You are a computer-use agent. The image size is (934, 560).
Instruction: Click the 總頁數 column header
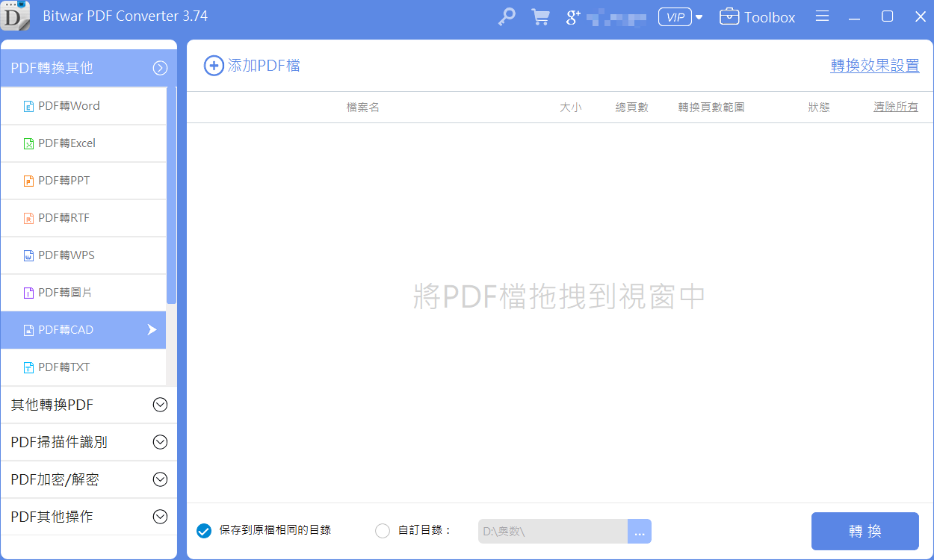[x=632, y=108]
